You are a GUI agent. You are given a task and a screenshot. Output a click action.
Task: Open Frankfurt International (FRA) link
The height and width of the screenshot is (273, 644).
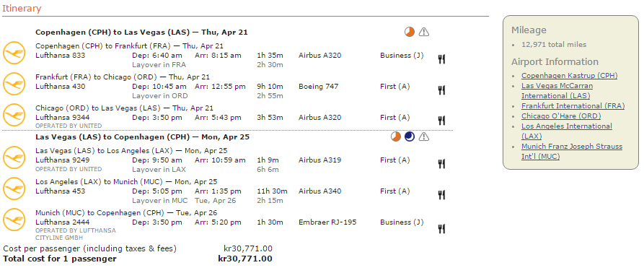(x=573, y=106)
